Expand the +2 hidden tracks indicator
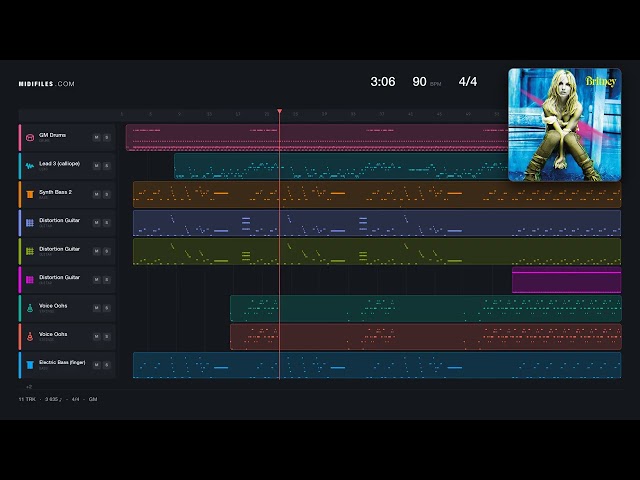The height and width of the screenshot is (480, 640). click(29, 387)
